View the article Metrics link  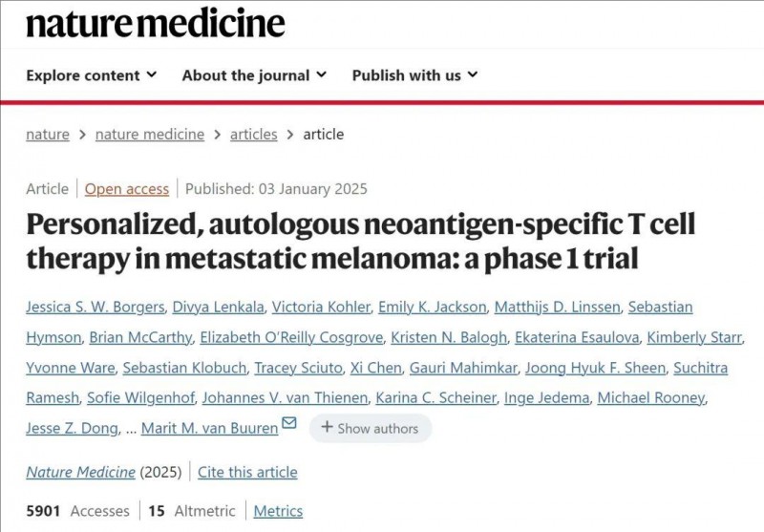pyautogui.click(x=278, y=511)
